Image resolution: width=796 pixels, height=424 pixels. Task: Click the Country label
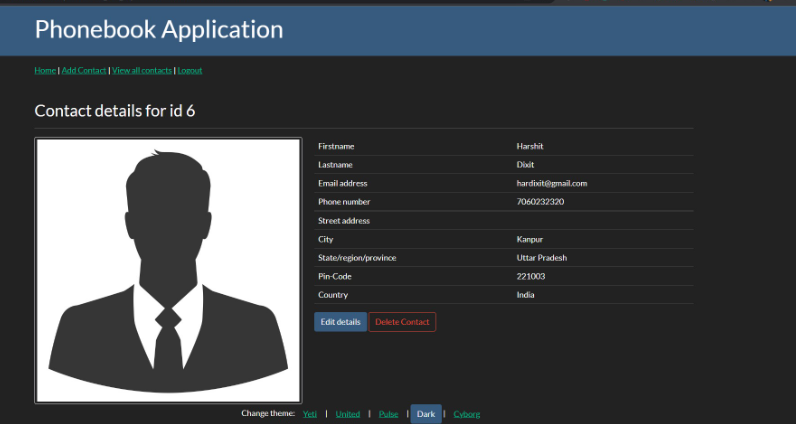pyautogui.click(x=333, y=295)
